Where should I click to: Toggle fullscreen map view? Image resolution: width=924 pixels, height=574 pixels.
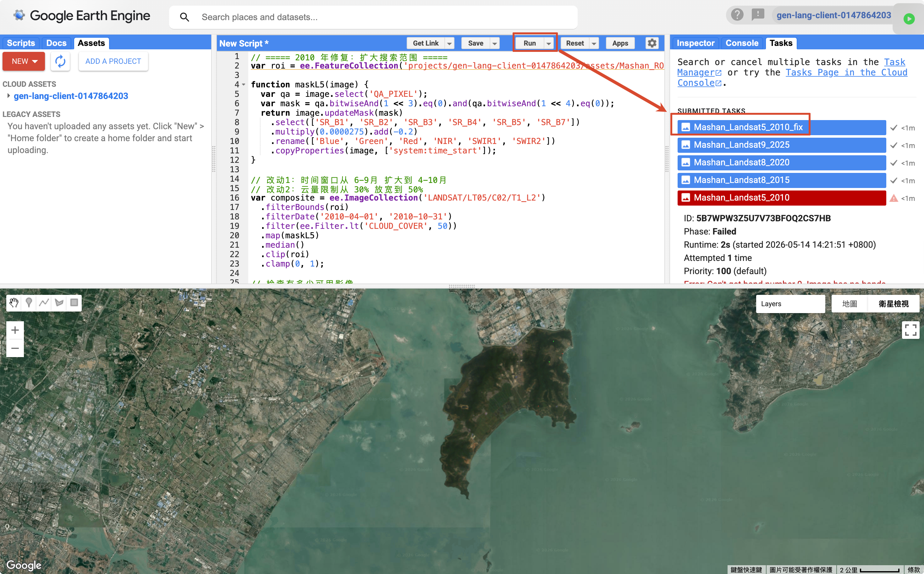(x=910, y=330)
